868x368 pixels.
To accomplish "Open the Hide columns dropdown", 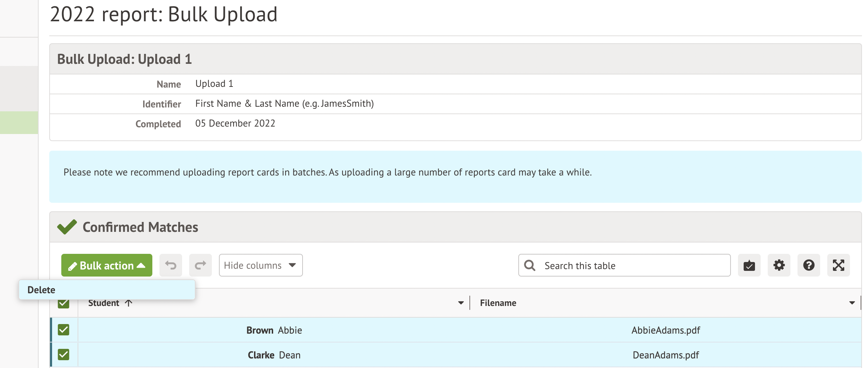I will click(260, 265).
